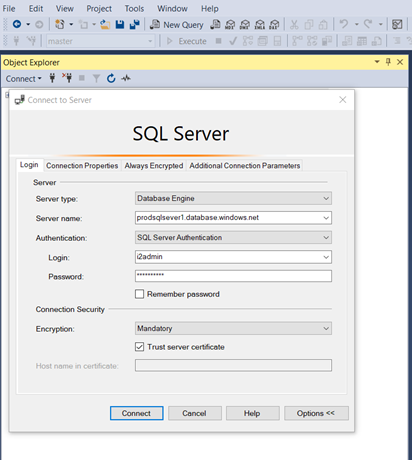Click Object Explorer disconnect plug icon

pos(67,78)
